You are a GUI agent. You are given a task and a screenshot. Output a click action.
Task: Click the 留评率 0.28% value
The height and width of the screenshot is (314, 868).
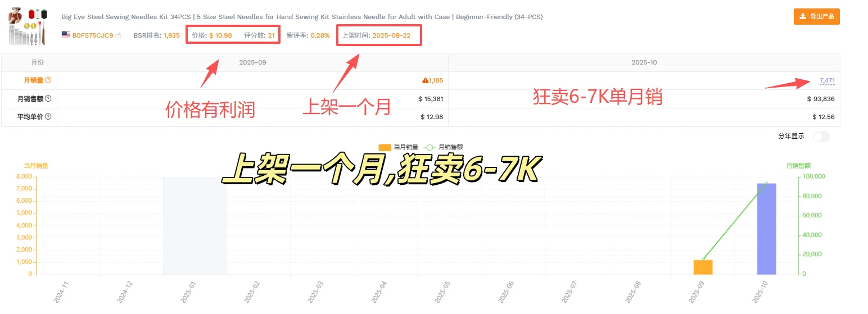[320, 35]
